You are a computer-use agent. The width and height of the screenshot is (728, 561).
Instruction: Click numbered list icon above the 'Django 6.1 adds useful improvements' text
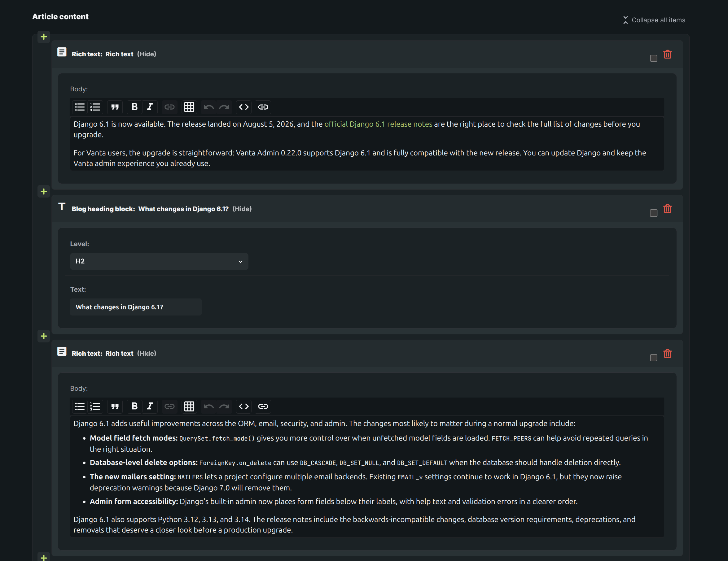[x=95, y=406]
